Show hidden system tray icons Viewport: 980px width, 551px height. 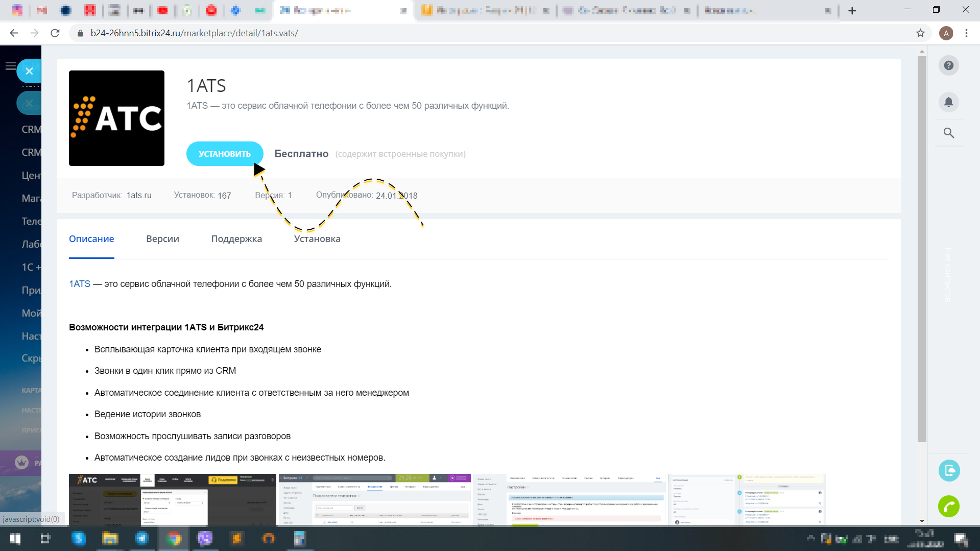click(x=810, y=538)
